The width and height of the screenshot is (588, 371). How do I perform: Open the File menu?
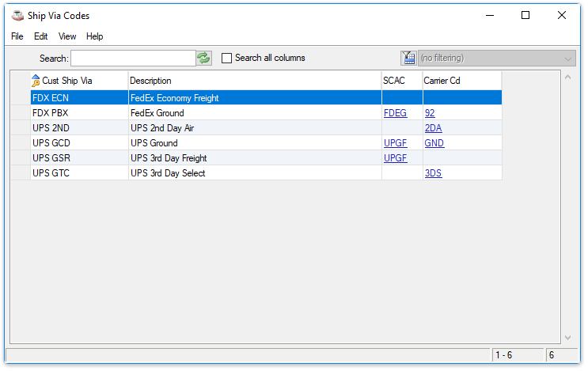(17, 36)
